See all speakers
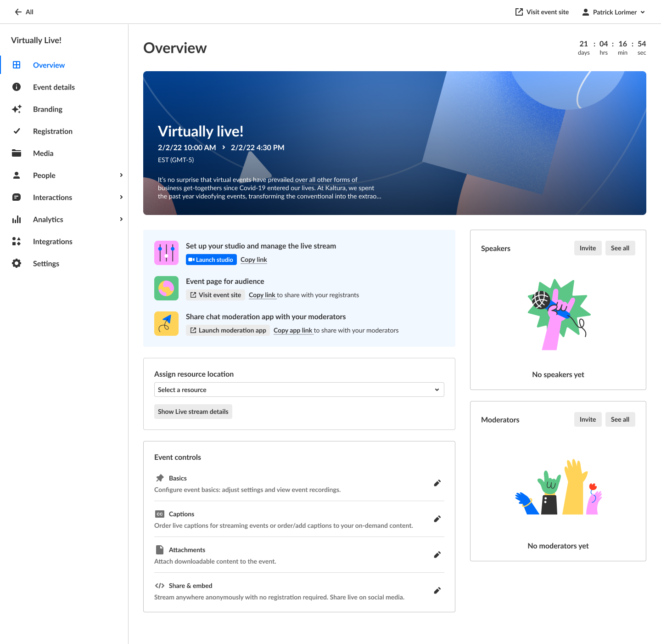The height and width of the screenshot is (644, 661). (620, 248)
